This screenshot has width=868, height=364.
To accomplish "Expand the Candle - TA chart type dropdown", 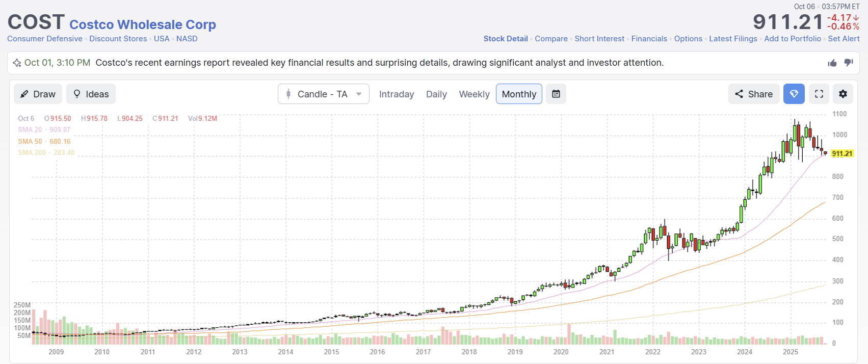I will [323, 94].
